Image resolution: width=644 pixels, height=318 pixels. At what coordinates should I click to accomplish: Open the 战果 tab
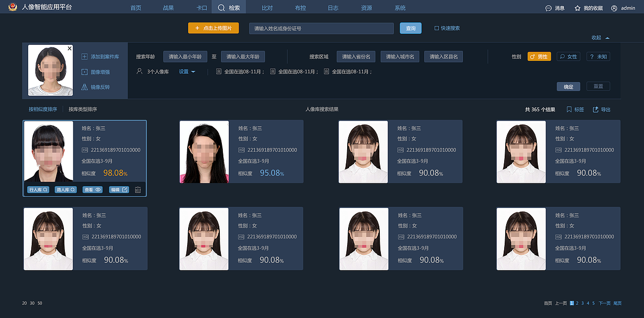(x=169, y=8)
